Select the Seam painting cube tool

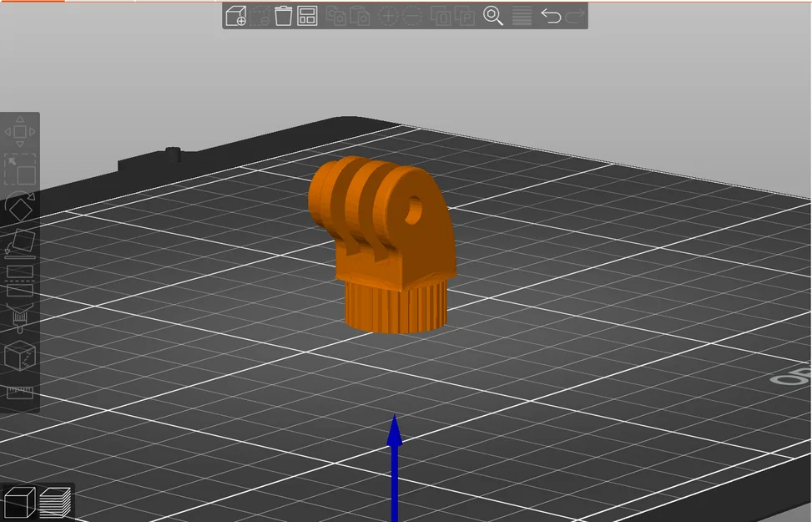coord(20,356)
